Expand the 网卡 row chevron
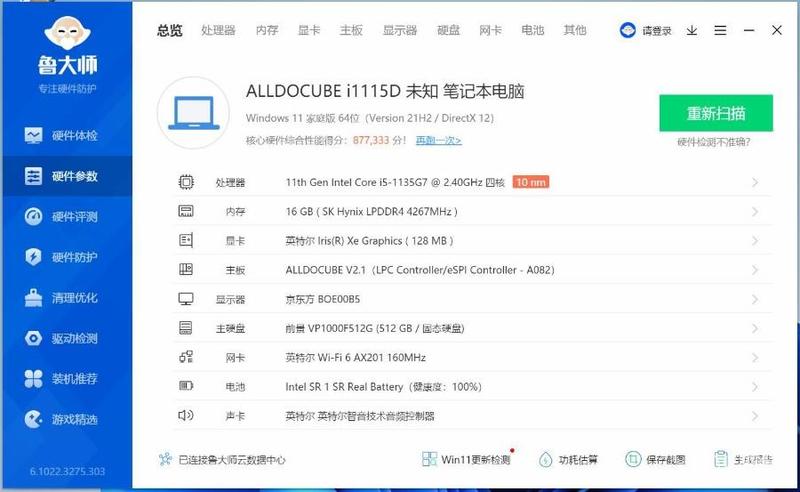800x492 pixels. 755,357
